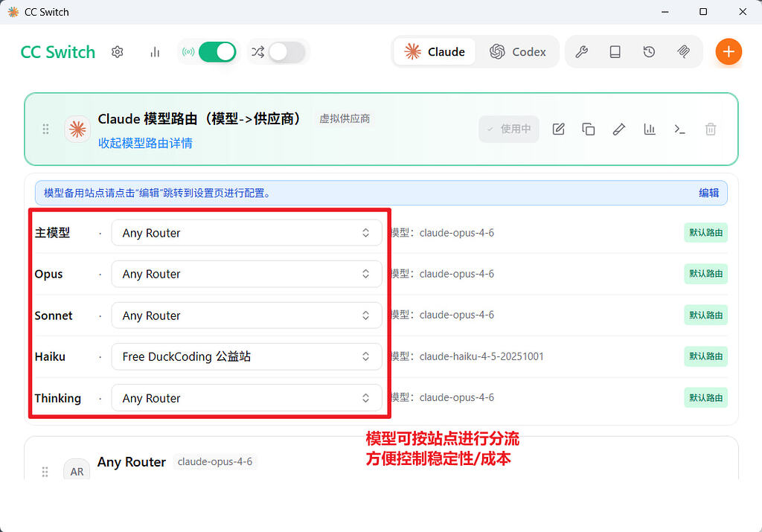Delete the Claude 模型路由 provider via trash

click(x=711, y=129)
